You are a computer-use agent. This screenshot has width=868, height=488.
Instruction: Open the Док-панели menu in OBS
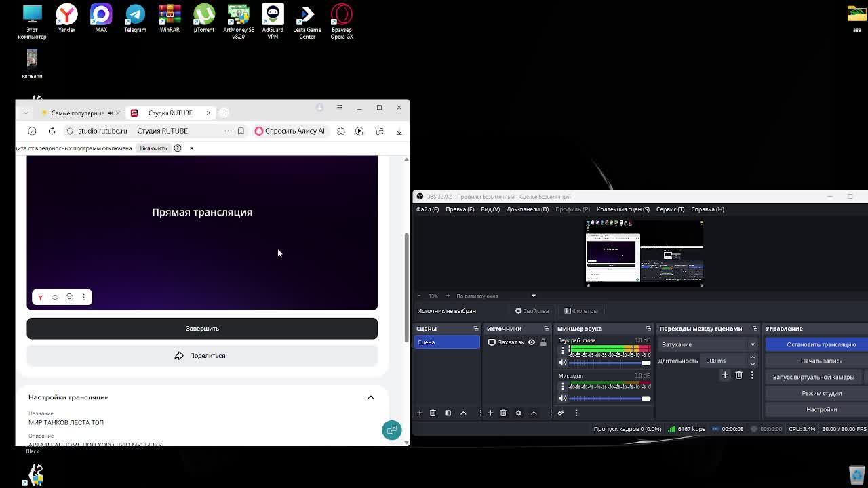click(528, 209)
